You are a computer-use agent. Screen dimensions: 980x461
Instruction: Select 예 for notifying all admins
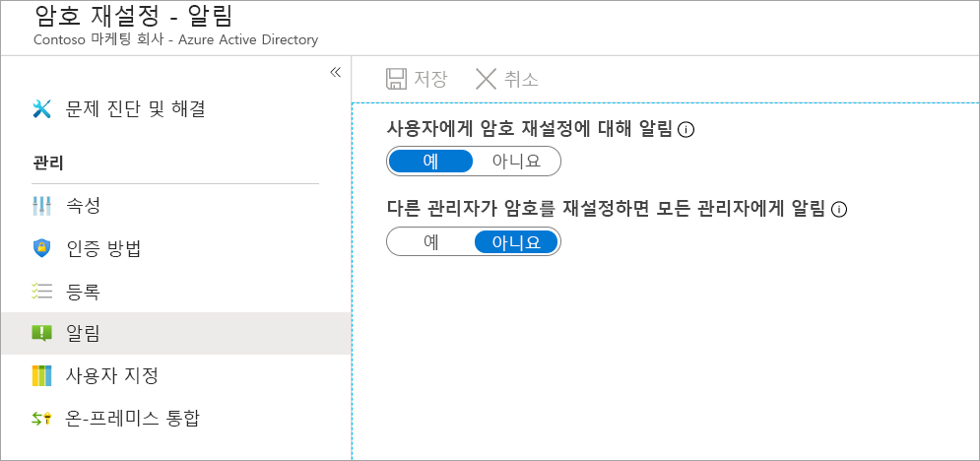click(x=430, y=241)
